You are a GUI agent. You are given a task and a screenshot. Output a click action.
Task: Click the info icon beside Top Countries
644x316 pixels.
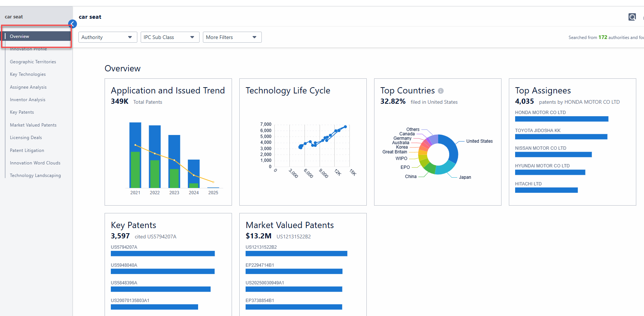[x=441, y=91]
